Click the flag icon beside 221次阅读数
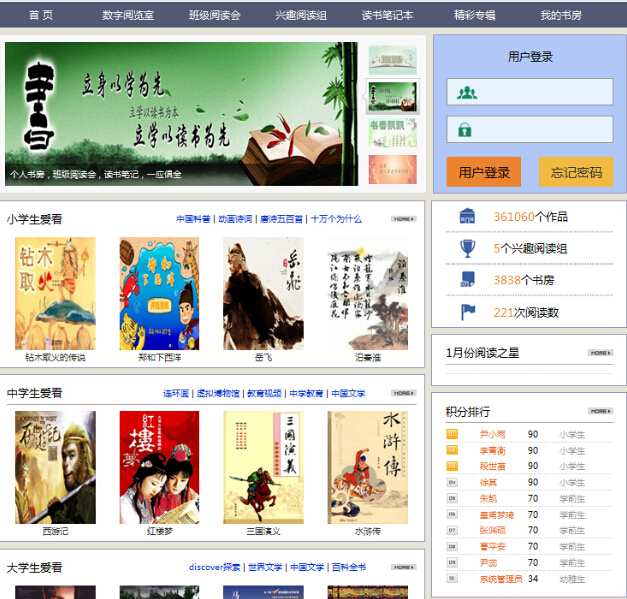 click(467, 312)
